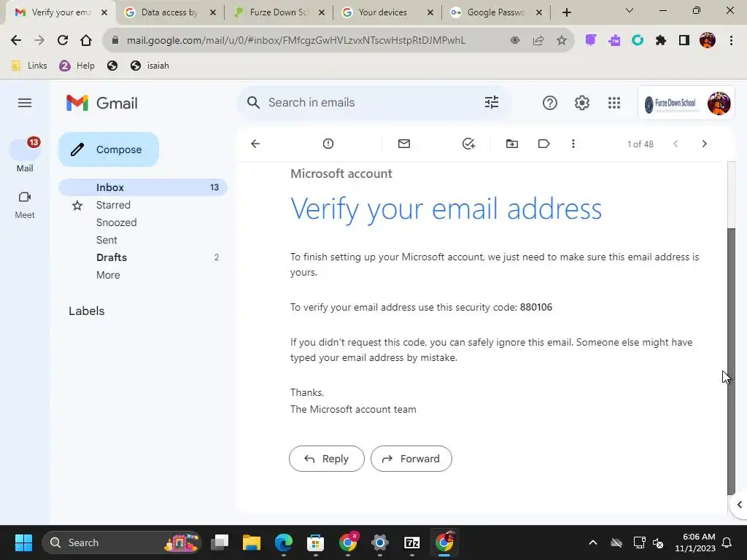The width and height of the screenshot is (747, 560).
Task: Open Gmail settings gear
Action: click(x=581, y=103)
